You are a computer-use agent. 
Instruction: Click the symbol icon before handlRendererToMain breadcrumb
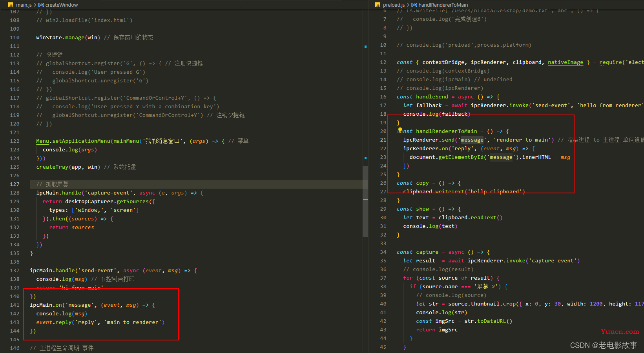click(x=414, y=5)
